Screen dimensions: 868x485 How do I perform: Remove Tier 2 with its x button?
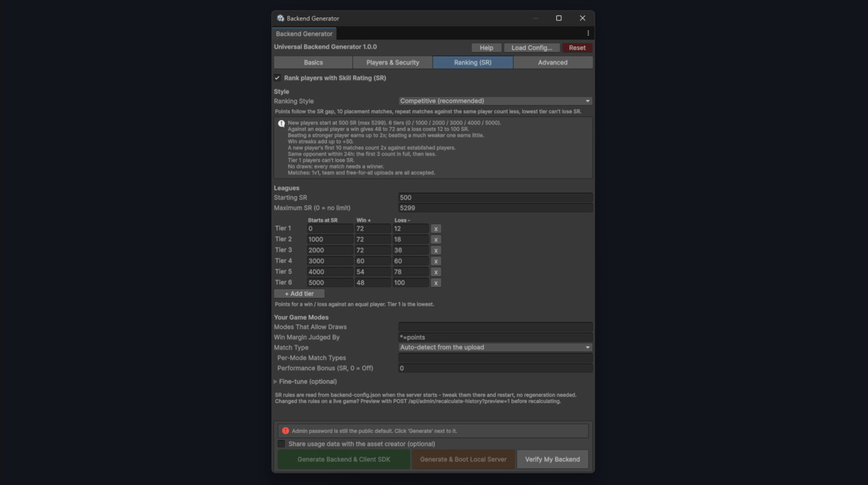click(436, 239)
